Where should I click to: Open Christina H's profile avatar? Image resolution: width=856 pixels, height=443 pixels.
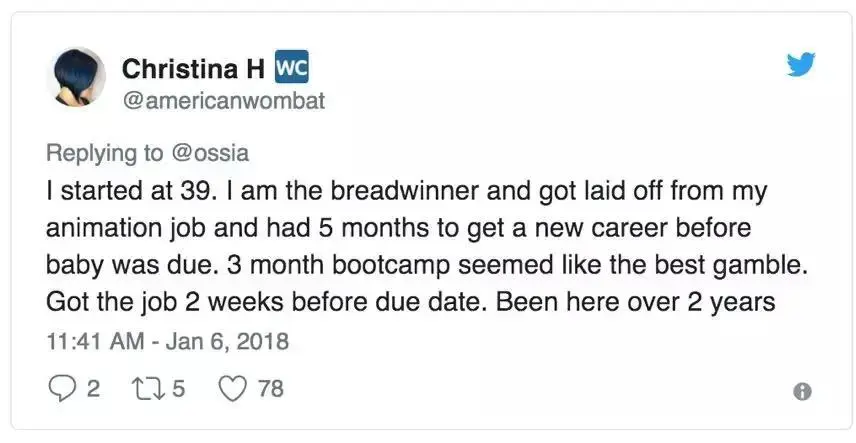[77, 78]
